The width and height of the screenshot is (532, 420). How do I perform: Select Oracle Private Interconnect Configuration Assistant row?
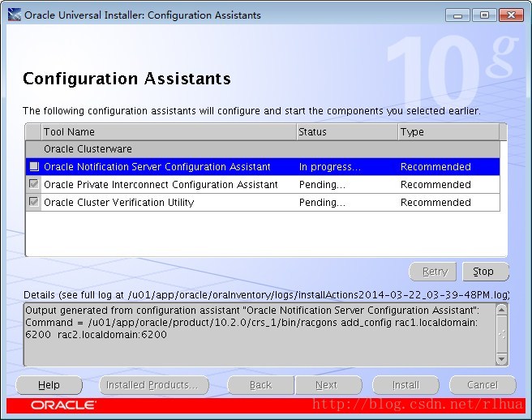(263, 185)
